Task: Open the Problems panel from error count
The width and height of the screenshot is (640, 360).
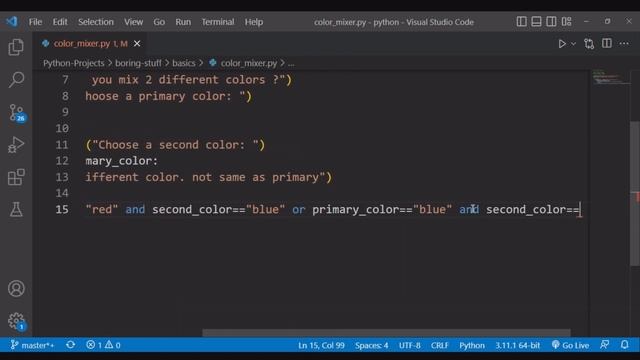Action: pyautogui.click(x=103, y=345)
